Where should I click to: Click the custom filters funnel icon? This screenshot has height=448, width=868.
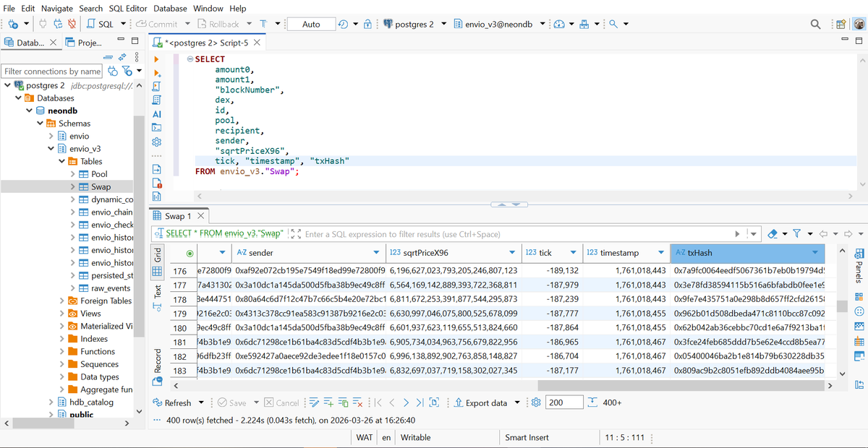(796, 234)
